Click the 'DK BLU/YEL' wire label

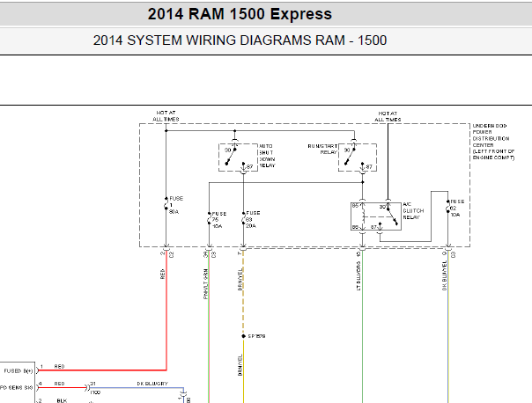[x=445, y=275]
